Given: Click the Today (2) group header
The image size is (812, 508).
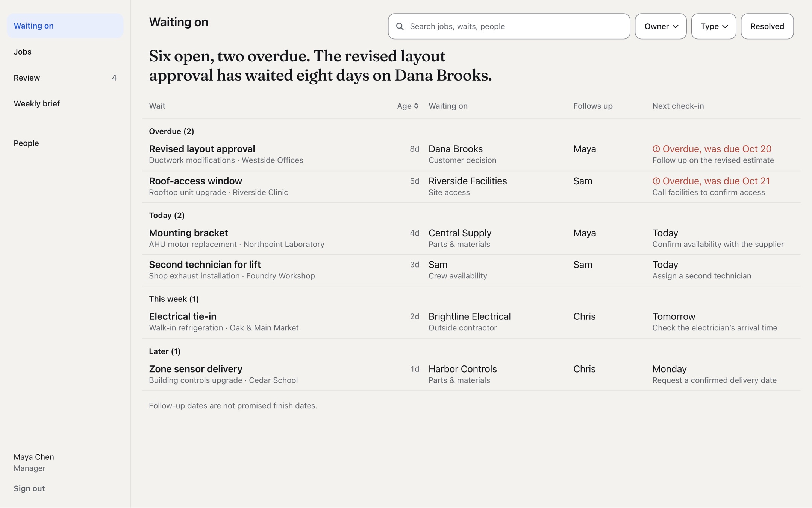Looking at the screenshot, I should pyautogui.click(x=167, y=215).
